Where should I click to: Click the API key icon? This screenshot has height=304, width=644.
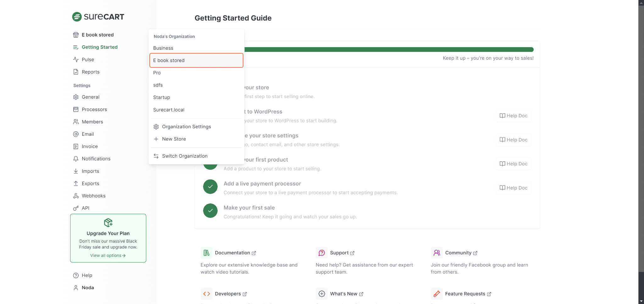pyautogui.click(x=76, y=208)
